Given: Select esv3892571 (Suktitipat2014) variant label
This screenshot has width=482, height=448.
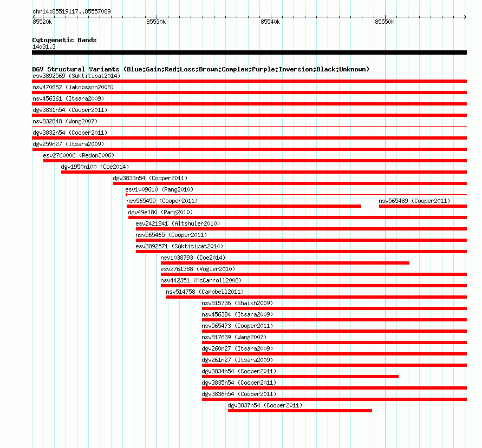Looking at the screenshot, I should [x=179, y=246].
